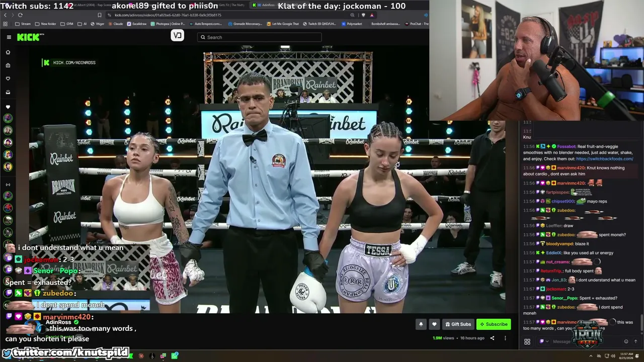The width and height of the screenshot is (644, 362).
Task: Go back in the browser
Action: click(x=6, y=15)
